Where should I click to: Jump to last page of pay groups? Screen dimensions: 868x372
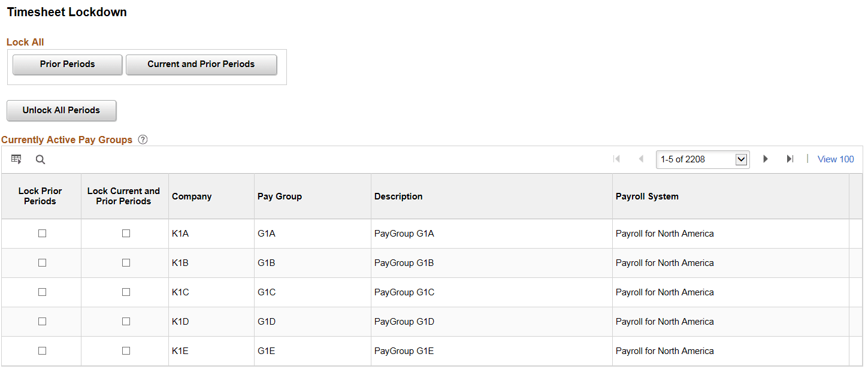(790, 159)
